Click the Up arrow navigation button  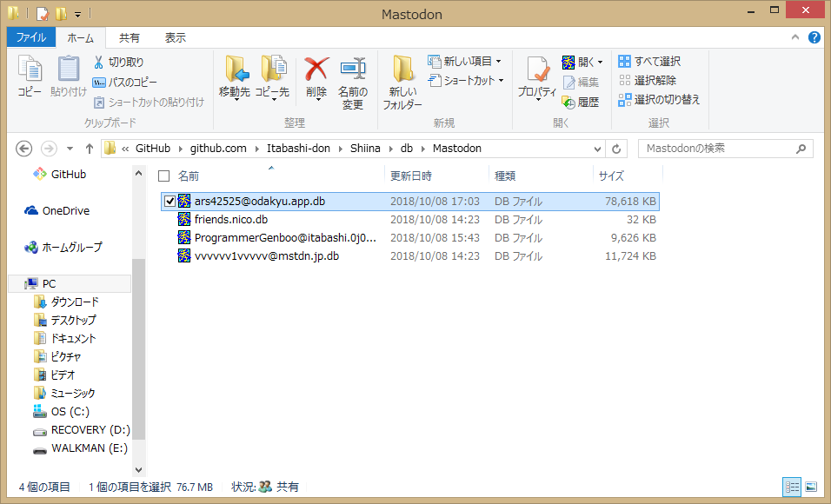coord(90,149)
